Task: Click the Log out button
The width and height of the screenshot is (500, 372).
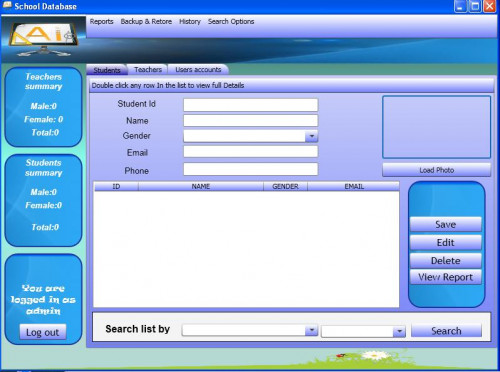Action: pyautogui.click(x=43, y=332)
